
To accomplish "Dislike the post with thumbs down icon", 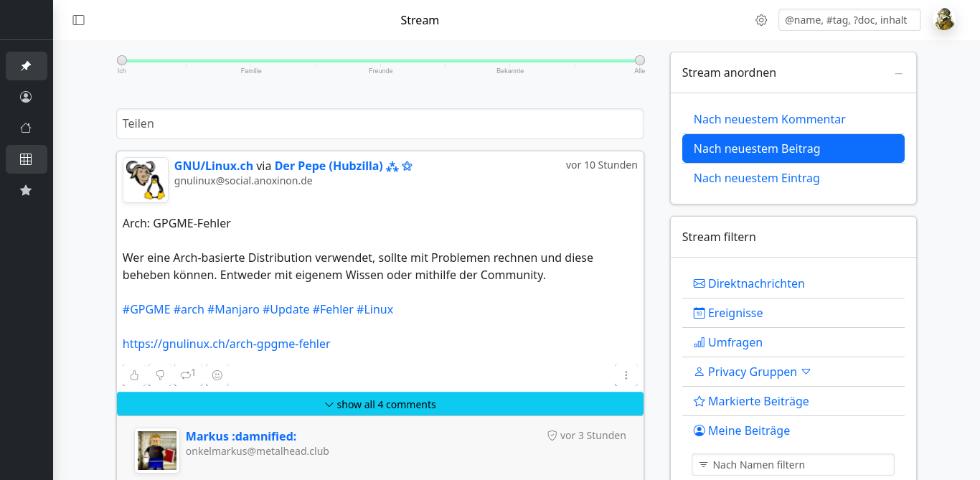I will point(160,375).
